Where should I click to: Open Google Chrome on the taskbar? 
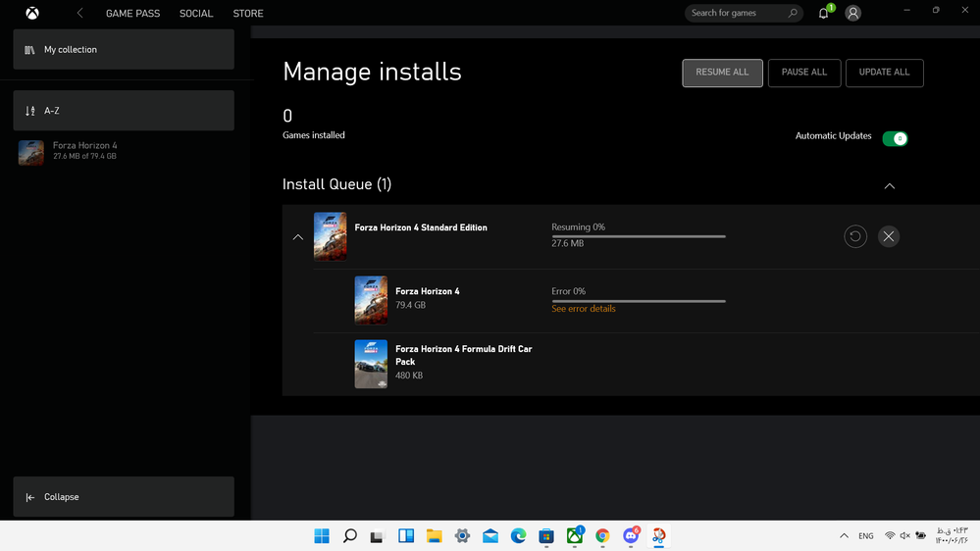pos(602,536)
